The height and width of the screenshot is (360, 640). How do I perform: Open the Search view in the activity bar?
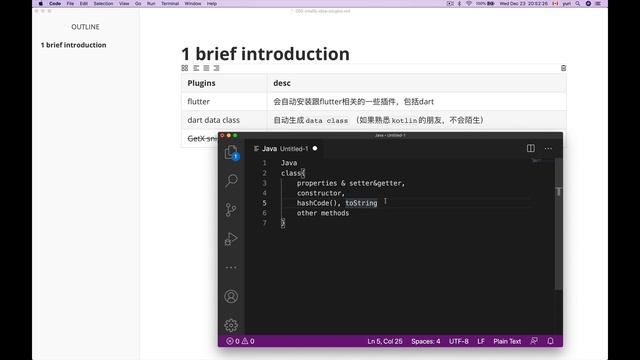tap(231, 180)
